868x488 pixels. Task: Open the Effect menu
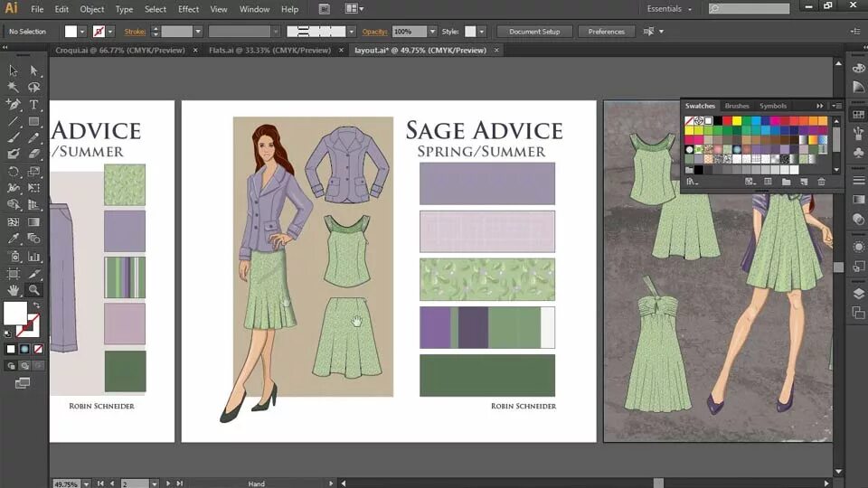click(188, 9)
